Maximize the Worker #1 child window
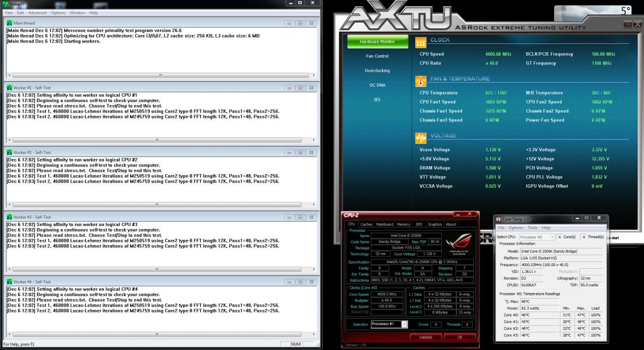The image size is (644, 350). point(300,88)
